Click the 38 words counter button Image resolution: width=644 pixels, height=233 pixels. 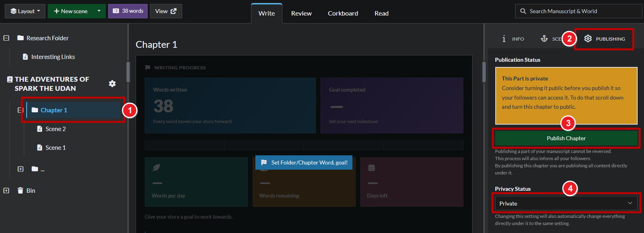pos(128,11)
